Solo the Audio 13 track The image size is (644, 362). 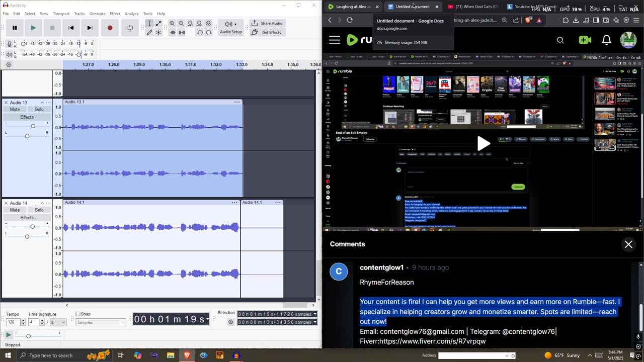(39, 110)
